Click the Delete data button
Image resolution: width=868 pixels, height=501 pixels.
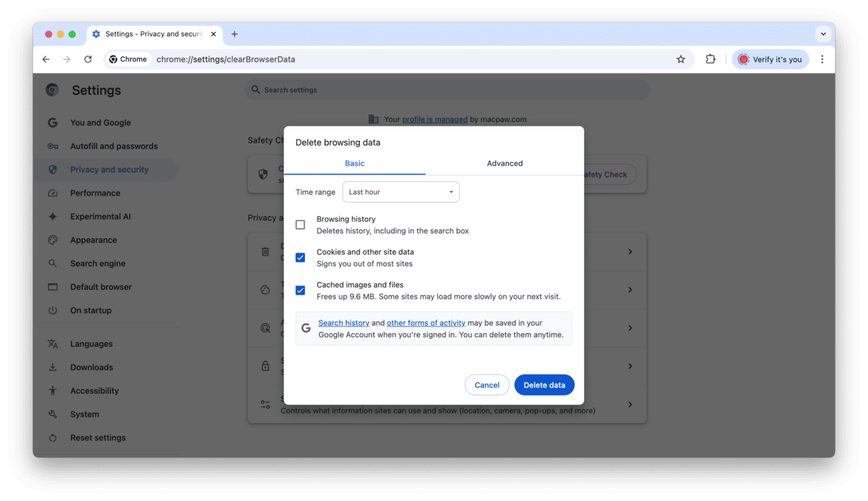point(545,385)
